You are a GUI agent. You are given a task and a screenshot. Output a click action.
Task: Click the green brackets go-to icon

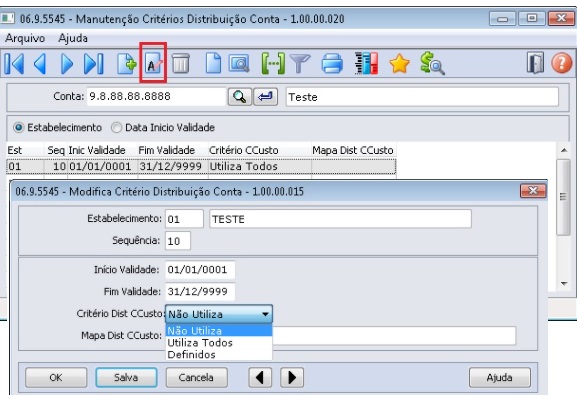click(x=273, y=64)
